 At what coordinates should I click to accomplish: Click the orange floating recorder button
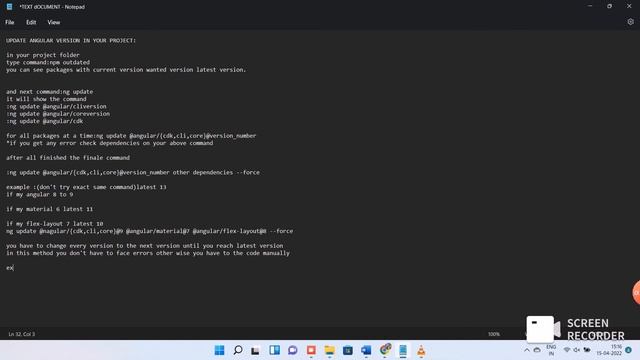636,293
